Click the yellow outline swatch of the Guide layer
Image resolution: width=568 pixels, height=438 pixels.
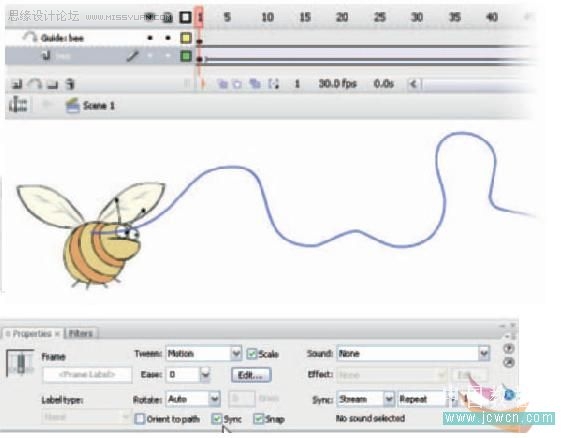[x=186, y=38]
